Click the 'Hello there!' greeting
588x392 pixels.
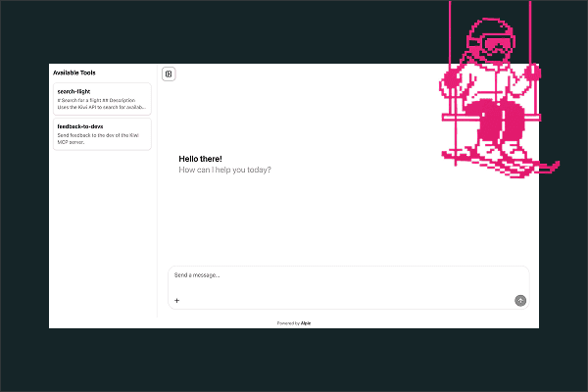click(200, 159)
